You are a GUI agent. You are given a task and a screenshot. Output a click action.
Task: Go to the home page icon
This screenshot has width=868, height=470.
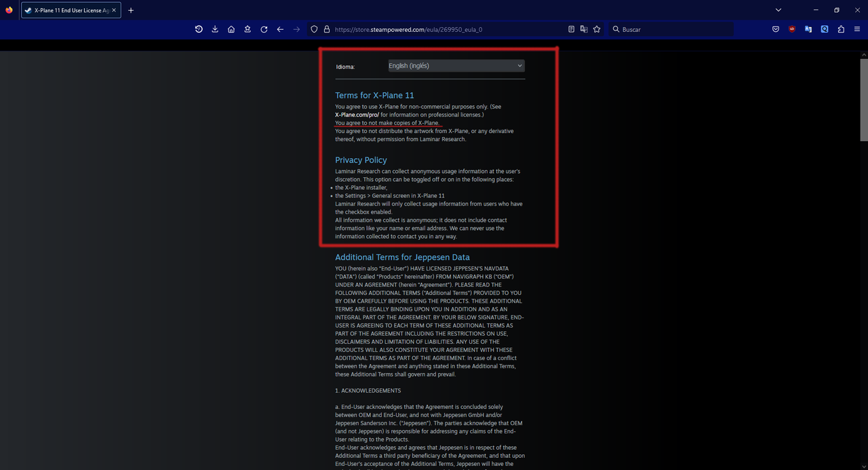tap(231, 29)
